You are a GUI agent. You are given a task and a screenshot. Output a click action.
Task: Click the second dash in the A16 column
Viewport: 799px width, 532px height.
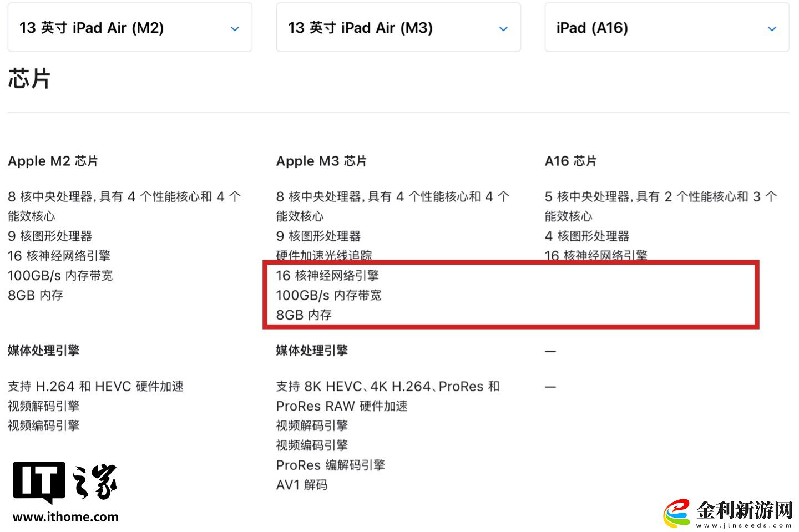550,386
